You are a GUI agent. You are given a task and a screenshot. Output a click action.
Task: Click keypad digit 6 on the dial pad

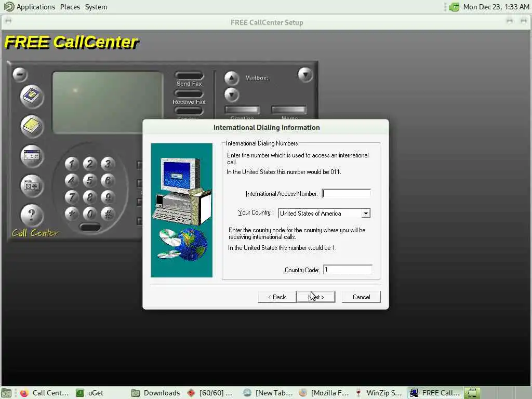point(108,180)
